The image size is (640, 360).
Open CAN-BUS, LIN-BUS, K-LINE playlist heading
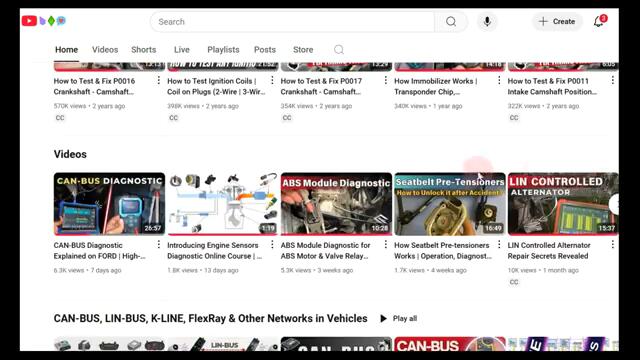[211, 318]
